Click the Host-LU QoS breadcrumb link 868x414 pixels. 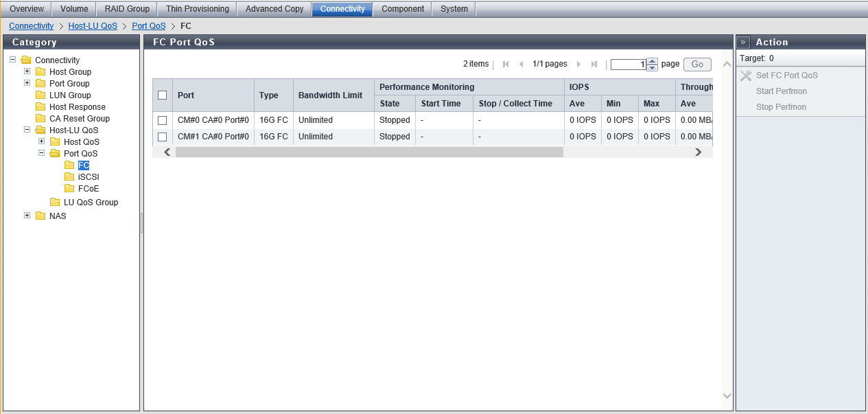(x=93, y=26)
